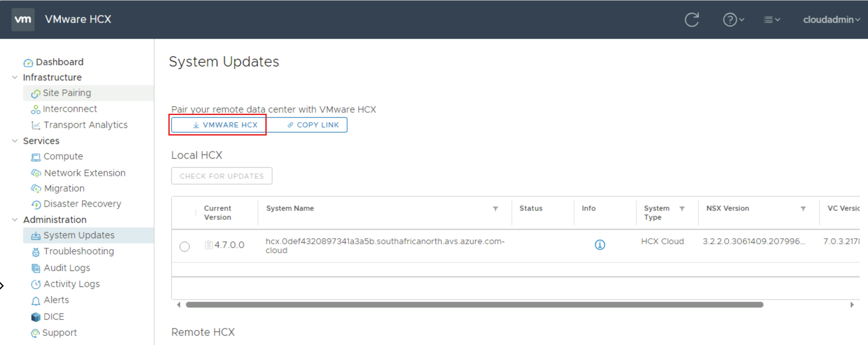Click the VMware vm logo icon
The width and height of the screenshot is (868, 345).
click(23, 19)
